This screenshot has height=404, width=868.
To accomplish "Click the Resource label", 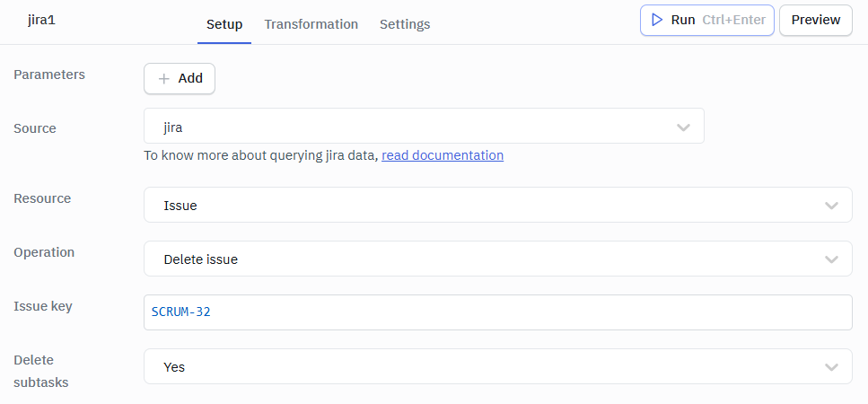I will (42, 198).
